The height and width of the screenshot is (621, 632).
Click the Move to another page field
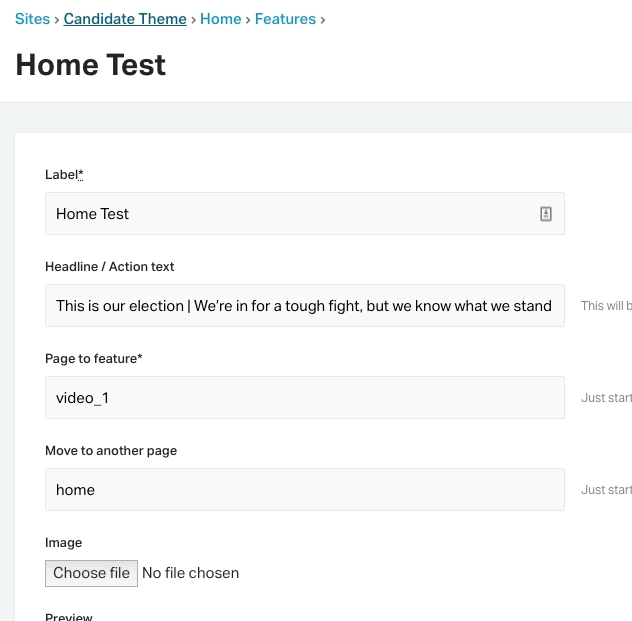tap(304, 490)
